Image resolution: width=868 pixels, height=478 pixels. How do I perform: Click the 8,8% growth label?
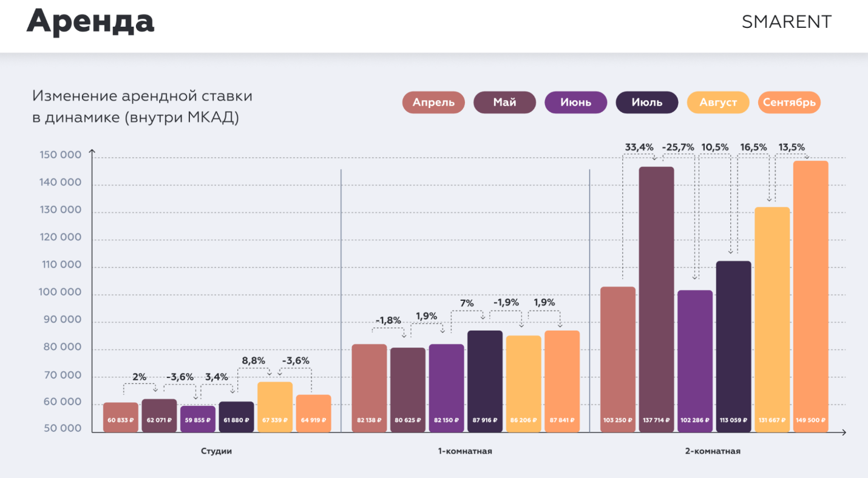click(254, 360)
